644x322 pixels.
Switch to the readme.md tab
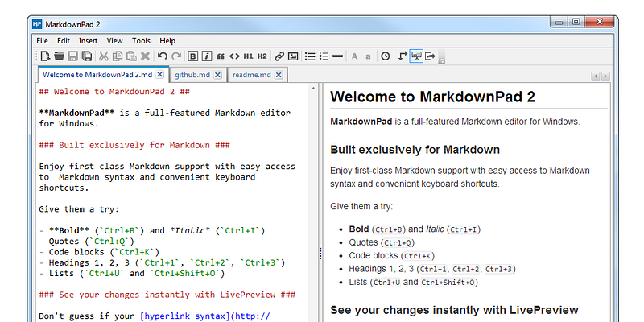(252, 75)
